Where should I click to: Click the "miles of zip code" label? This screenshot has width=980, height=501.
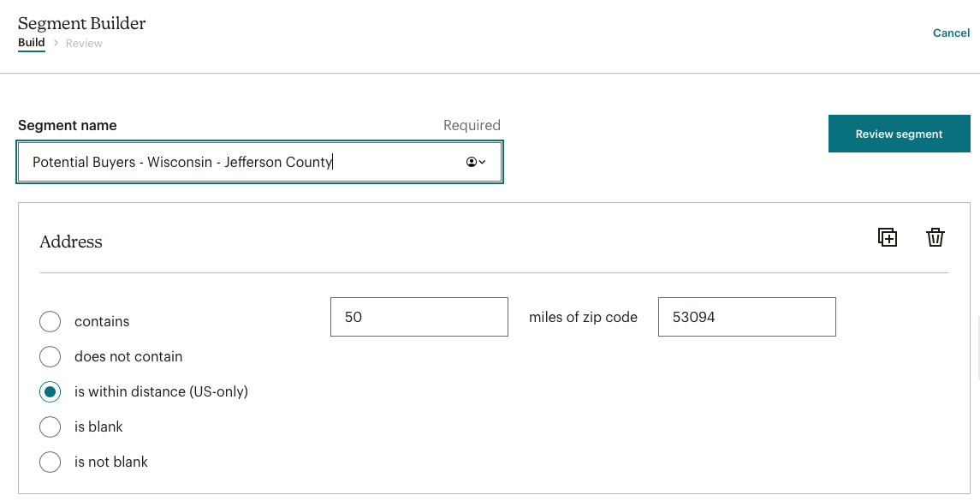pos(583,317)
